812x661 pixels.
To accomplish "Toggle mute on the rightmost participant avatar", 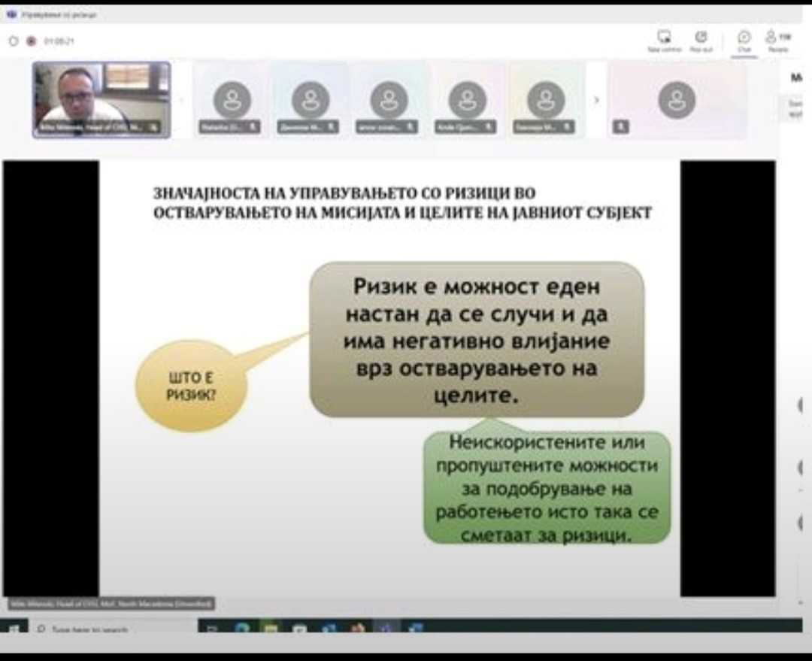I will [x=620, y=126].
